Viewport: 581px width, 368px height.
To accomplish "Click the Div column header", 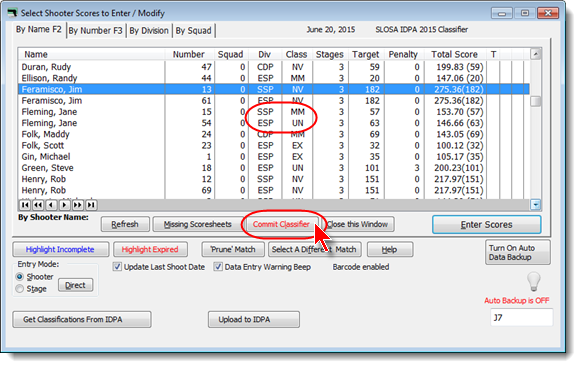I will click(x=265, y=54).
